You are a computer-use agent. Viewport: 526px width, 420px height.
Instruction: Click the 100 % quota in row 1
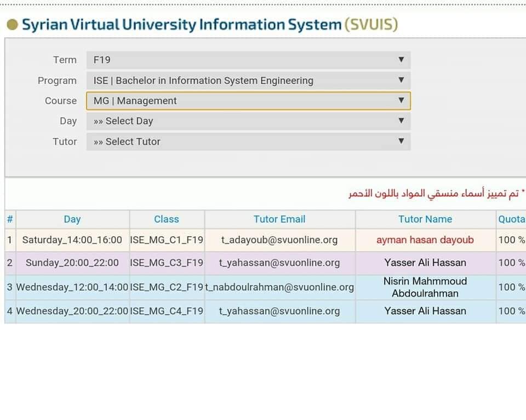pos(511,240)
